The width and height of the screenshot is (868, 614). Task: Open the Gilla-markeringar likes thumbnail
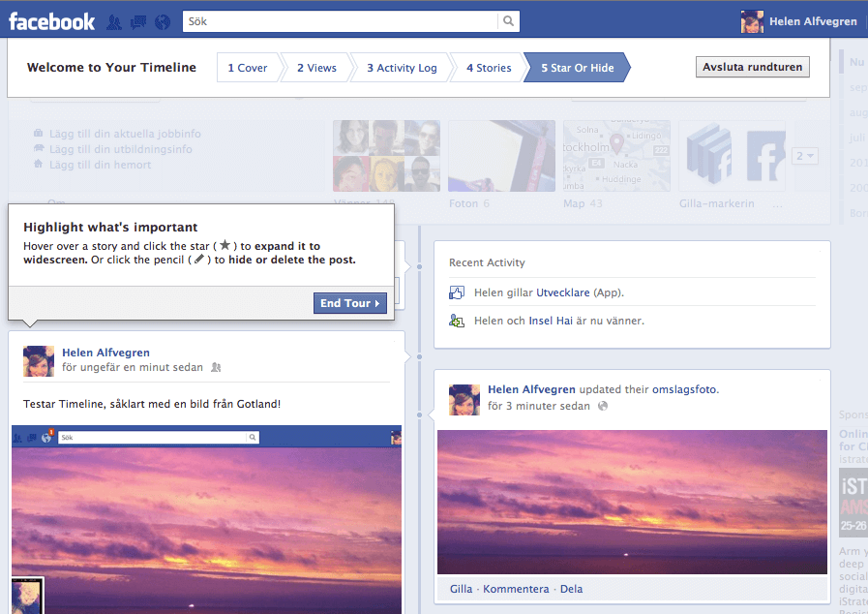(733, 156)
